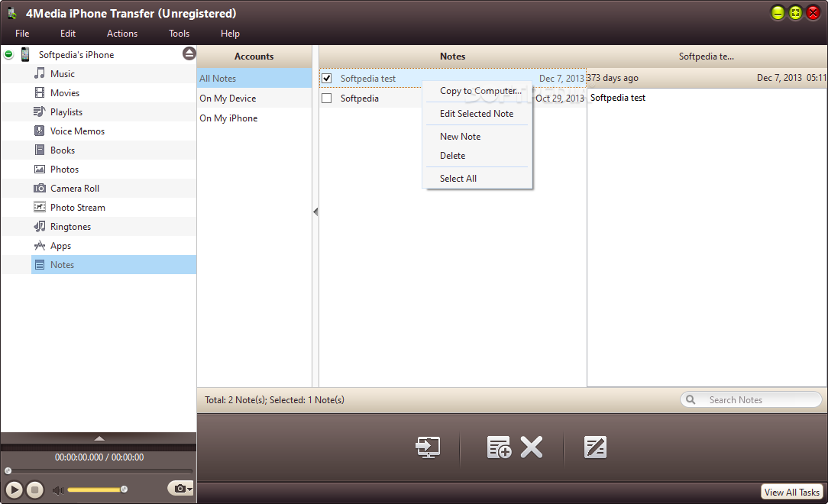Stop playback with the stop button
This screenshot has height=504, width=828.
coord(35,489)
